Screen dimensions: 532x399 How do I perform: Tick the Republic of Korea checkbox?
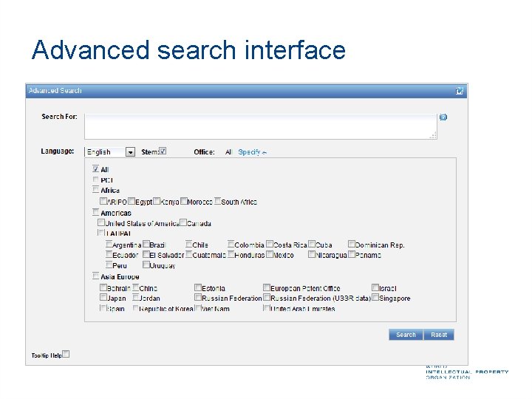(x=136, y=307)
